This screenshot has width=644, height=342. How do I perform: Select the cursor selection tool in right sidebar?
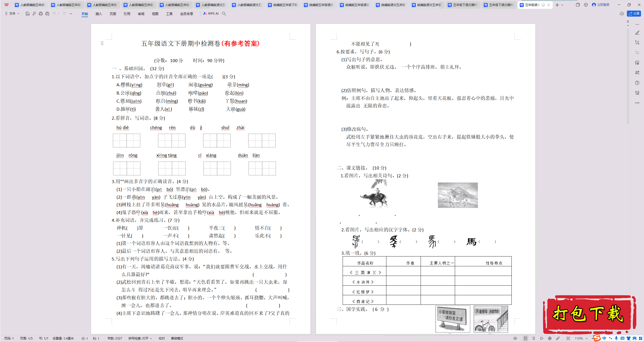(637, 42)
